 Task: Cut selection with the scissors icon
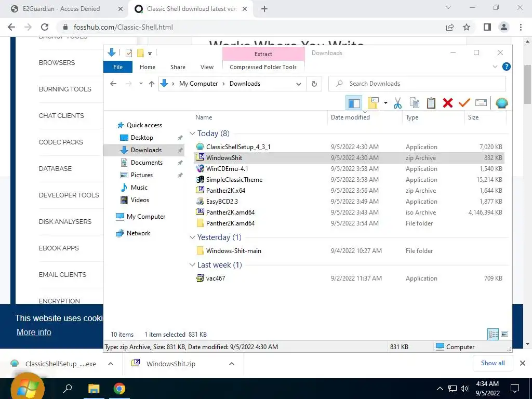coord(397,103)
